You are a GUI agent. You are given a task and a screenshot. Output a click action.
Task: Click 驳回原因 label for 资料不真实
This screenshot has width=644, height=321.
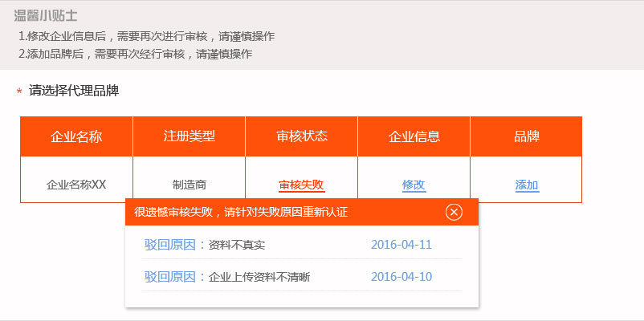[170, 245]
